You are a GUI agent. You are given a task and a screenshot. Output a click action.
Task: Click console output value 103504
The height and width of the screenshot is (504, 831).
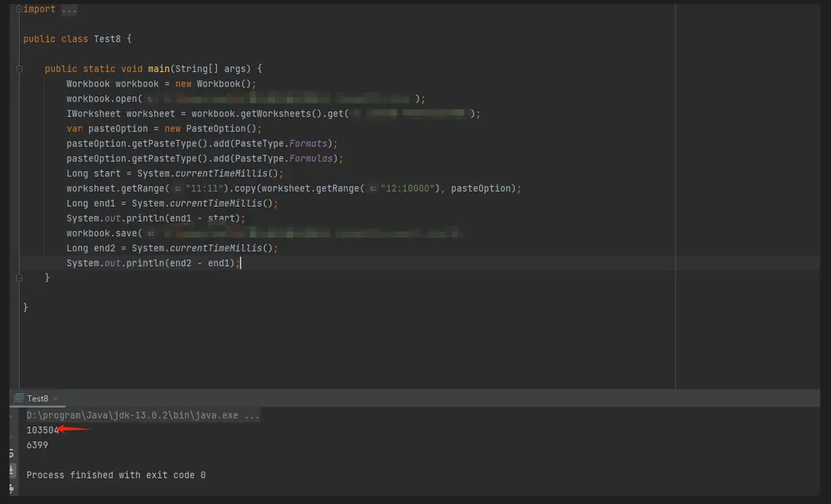click(x=43, y=431)
